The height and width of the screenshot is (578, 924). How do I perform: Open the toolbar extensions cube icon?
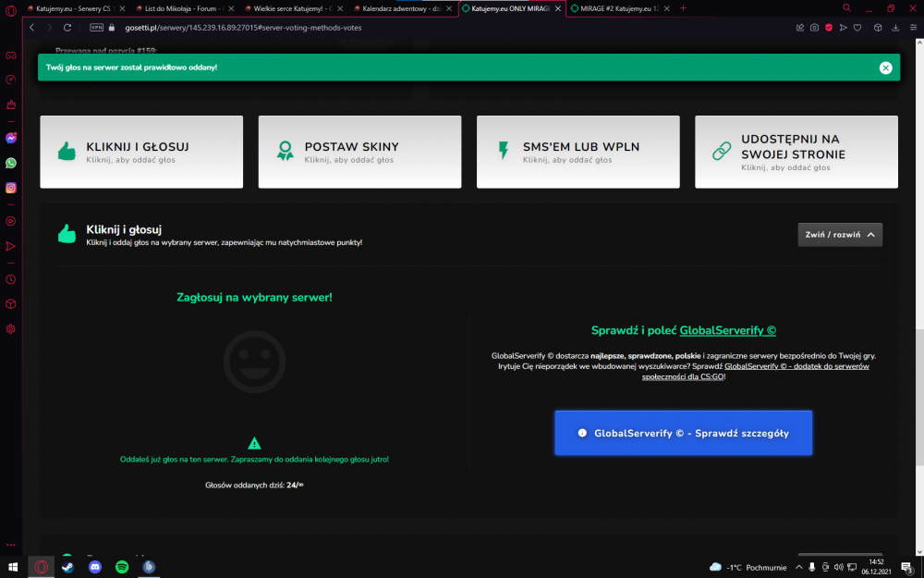tap(878, 28)
